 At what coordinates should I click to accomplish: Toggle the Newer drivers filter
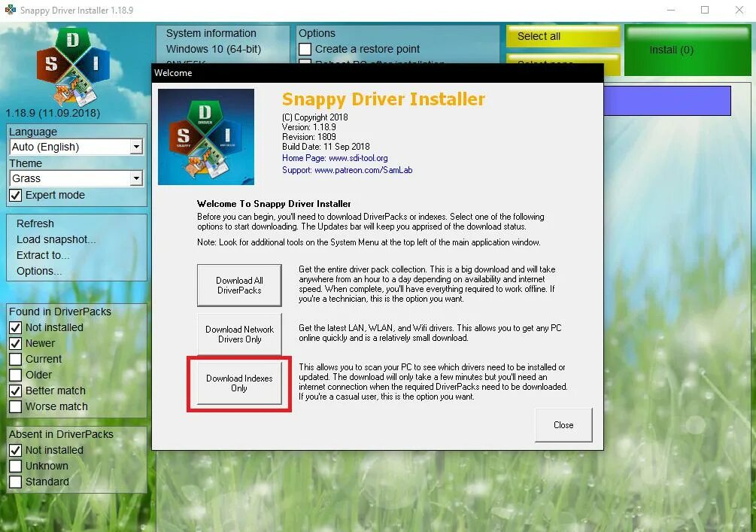16,343
